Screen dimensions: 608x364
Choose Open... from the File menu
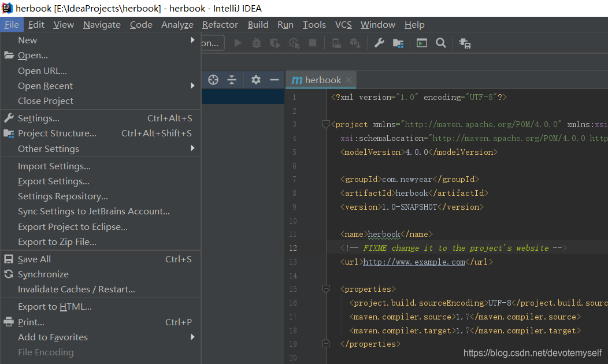pos(101,55)
